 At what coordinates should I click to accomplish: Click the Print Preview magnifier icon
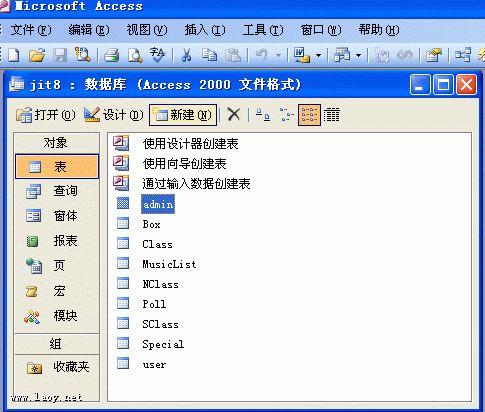135,55
